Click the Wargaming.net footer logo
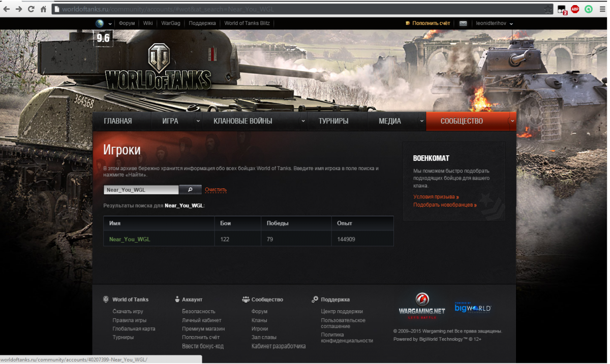 point(422,305)
